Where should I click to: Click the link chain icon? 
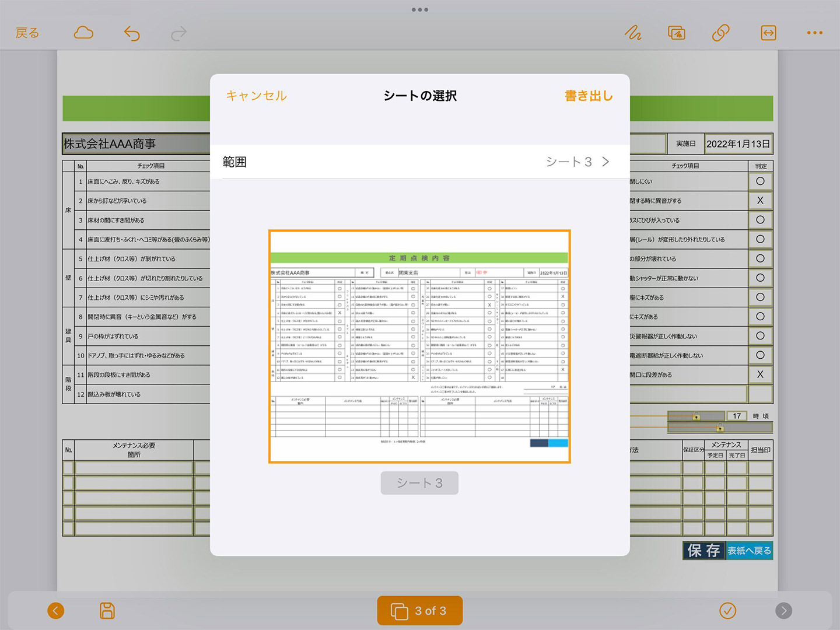coord(721,33)
